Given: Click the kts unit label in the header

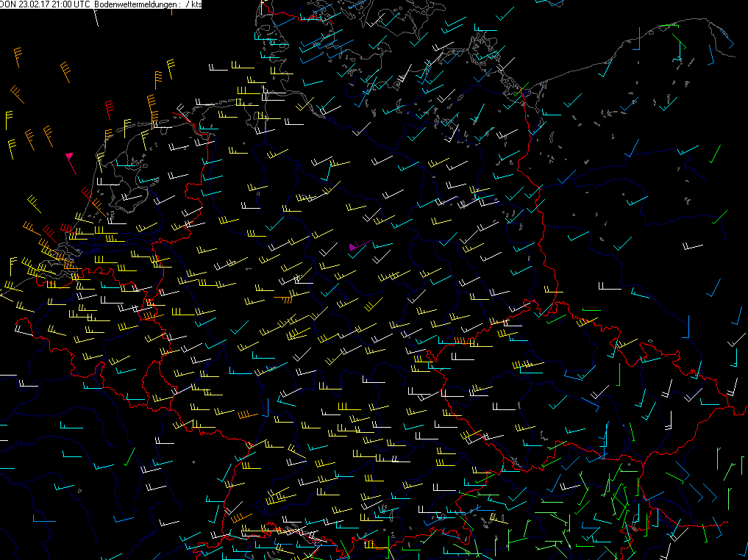Looking at the screenshot, I should (196, 4).
